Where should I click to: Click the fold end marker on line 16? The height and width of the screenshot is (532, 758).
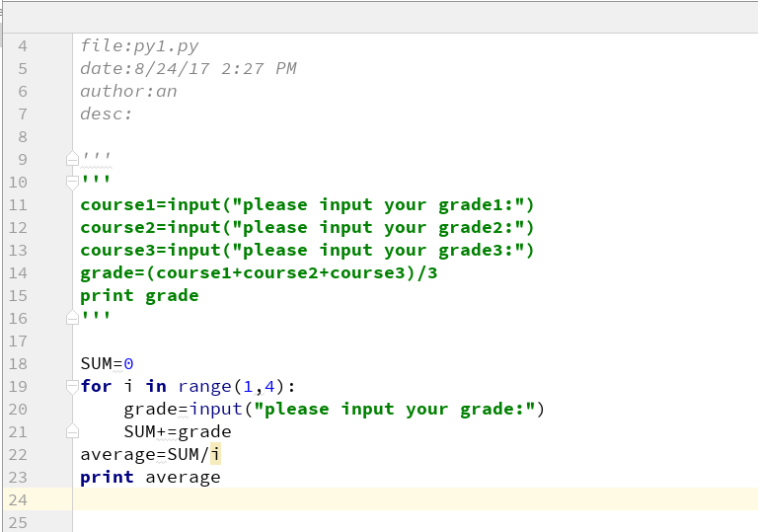[x=71, y=318]
